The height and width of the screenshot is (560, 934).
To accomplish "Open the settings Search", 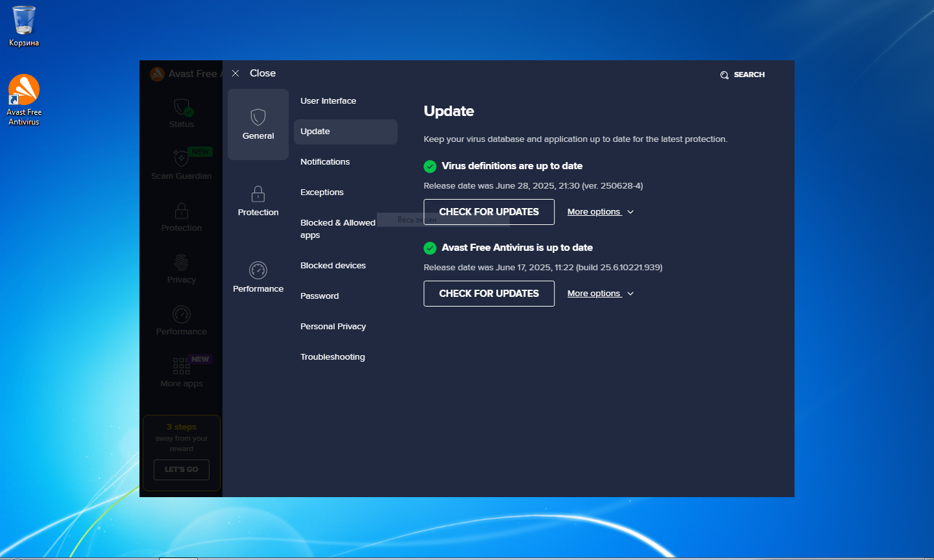I will coord(743,75).
